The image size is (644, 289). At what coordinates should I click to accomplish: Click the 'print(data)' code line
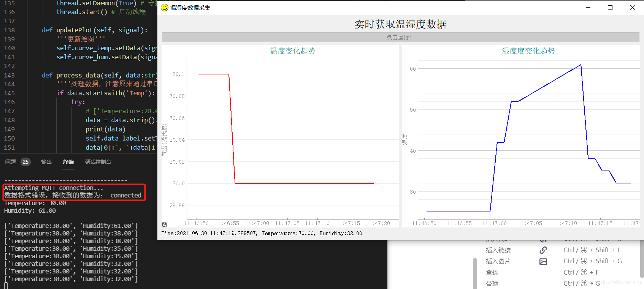[105, 129]
